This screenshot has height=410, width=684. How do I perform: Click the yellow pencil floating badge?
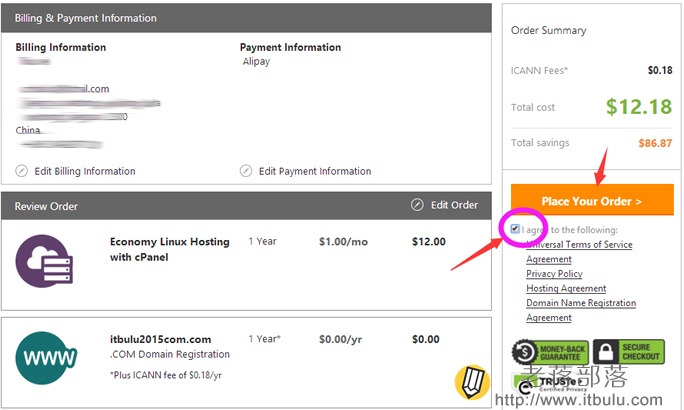(472, 382)
